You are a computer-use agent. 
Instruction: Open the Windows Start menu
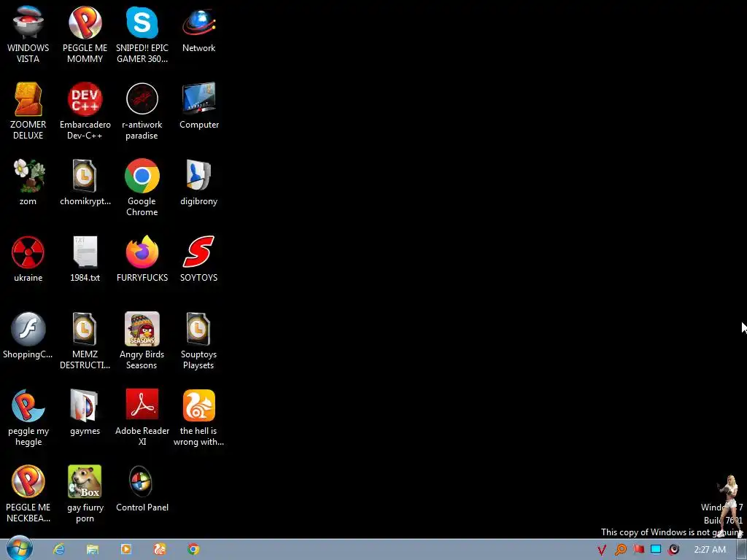point(19,548)
